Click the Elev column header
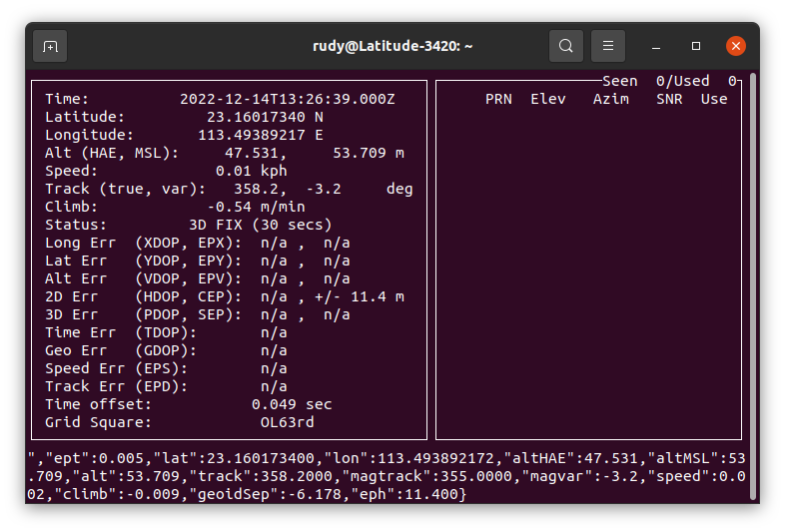 click(548, 99)
